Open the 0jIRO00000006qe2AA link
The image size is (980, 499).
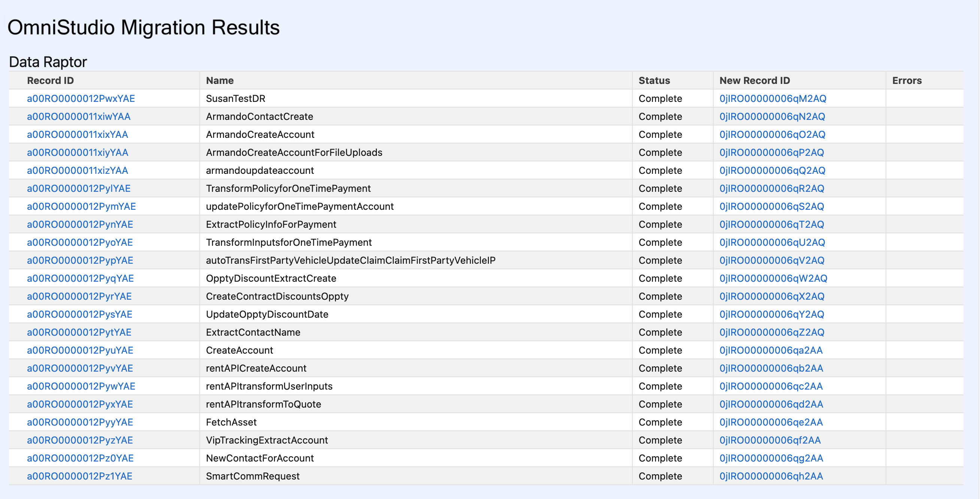pyautogui.click(x=771, y=422)
